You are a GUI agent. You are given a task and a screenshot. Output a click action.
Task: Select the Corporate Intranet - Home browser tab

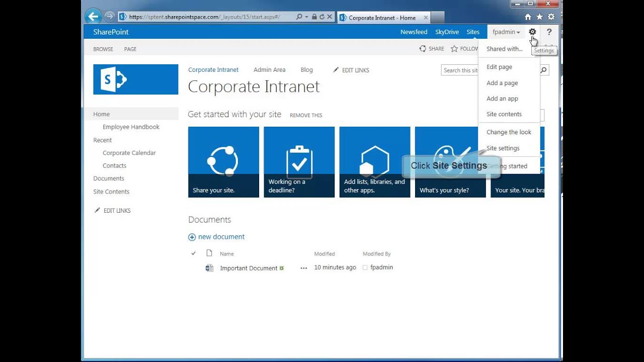coord(383,18)
